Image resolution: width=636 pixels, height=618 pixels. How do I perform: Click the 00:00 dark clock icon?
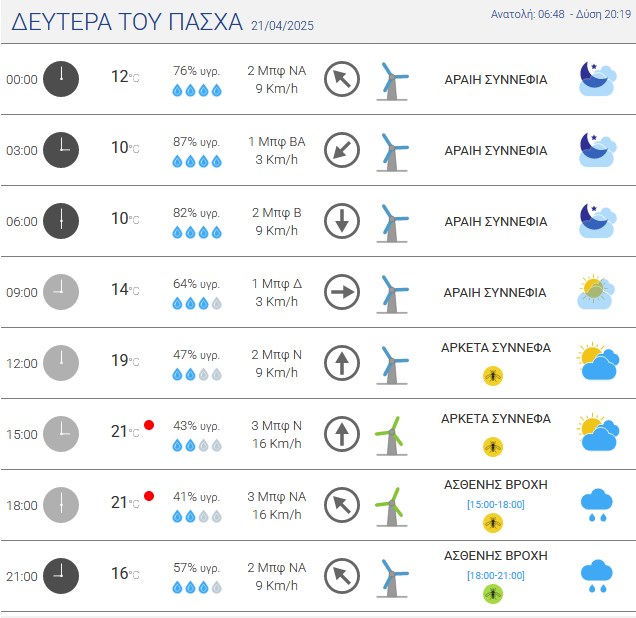click(x=61, y=79)
